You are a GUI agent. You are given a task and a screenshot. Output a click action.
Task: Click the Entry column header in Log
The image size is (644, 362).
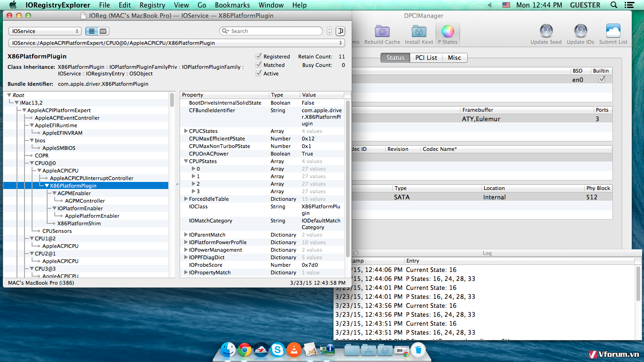tap(520, 261)
